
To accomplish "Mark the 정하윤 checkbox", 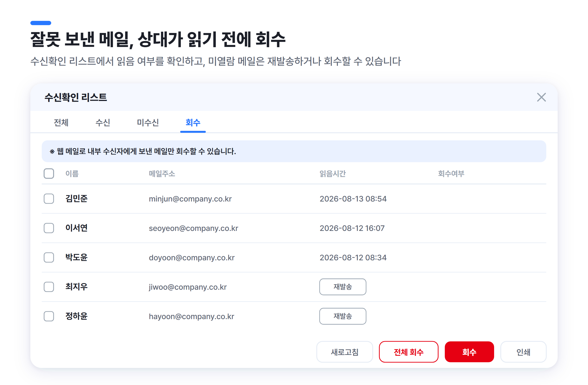I will (49, 316).
